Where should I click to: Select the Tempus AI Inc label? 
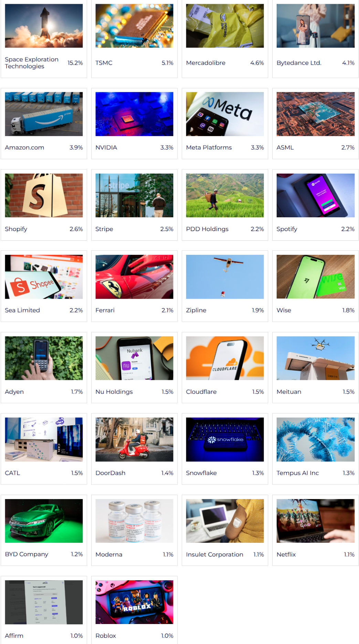pyautogui.click(x=297, y=473)
